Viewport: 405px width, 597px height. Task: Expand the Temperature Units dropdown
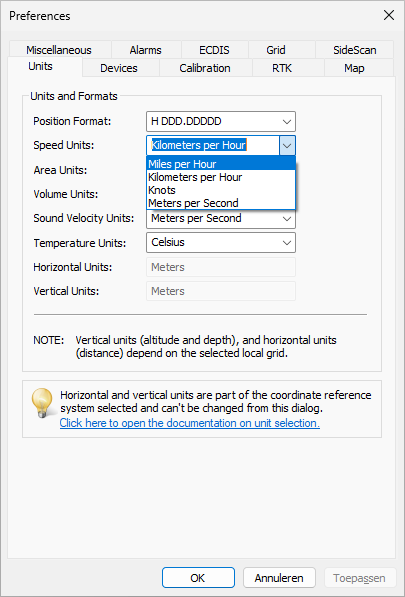point(221,243)
